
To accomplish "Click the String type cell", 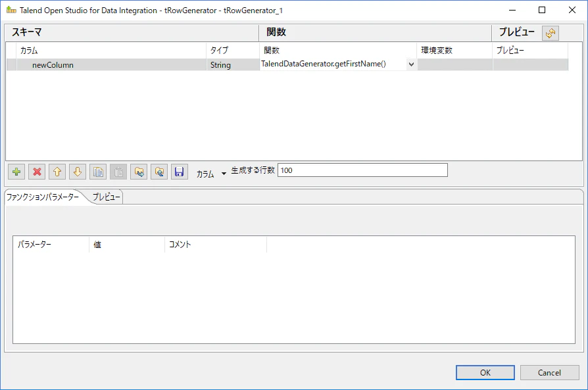I will coord(233,65).
